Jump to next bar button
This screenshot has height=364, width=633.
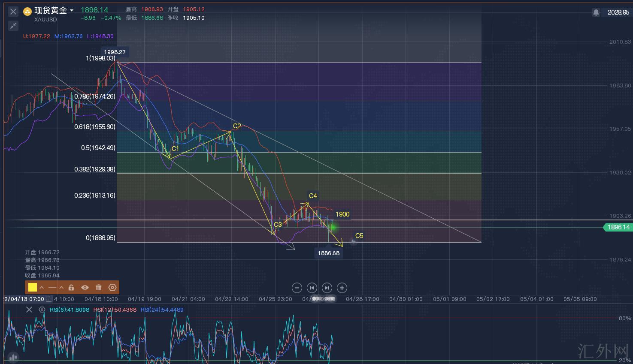(x=327, y=288)
